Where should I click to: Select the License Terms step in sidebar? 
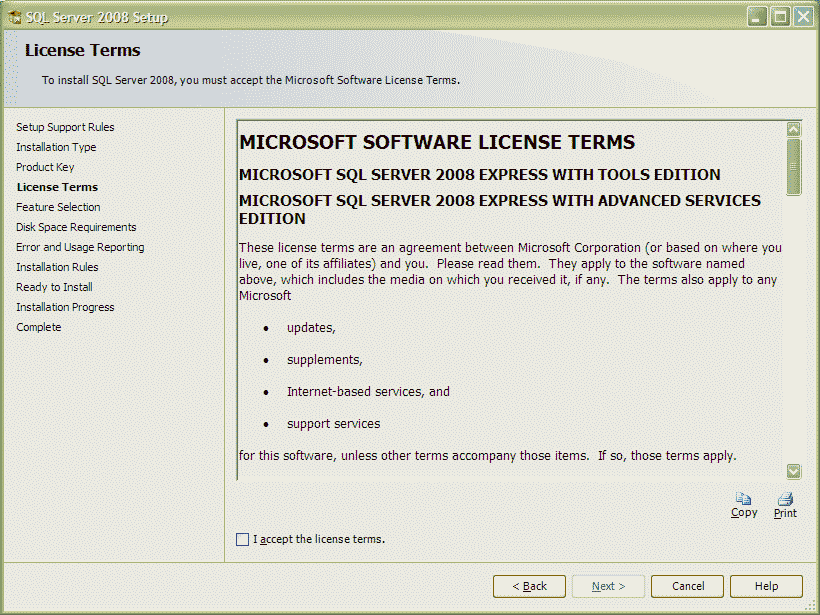[x=57, y=187]
